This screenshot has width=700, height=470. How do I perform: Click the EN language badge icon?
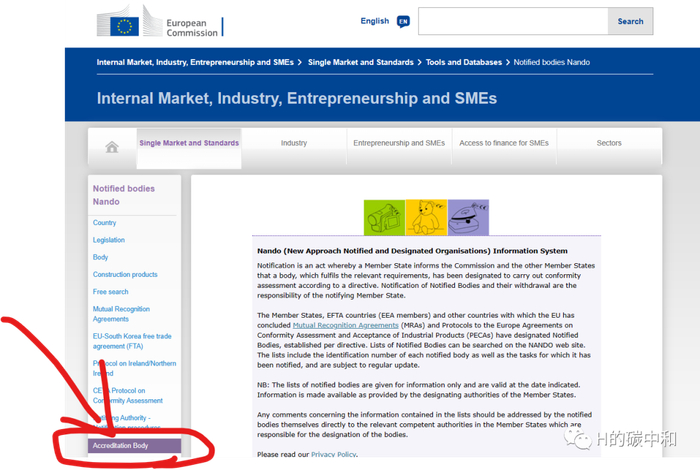coord(403,21)
